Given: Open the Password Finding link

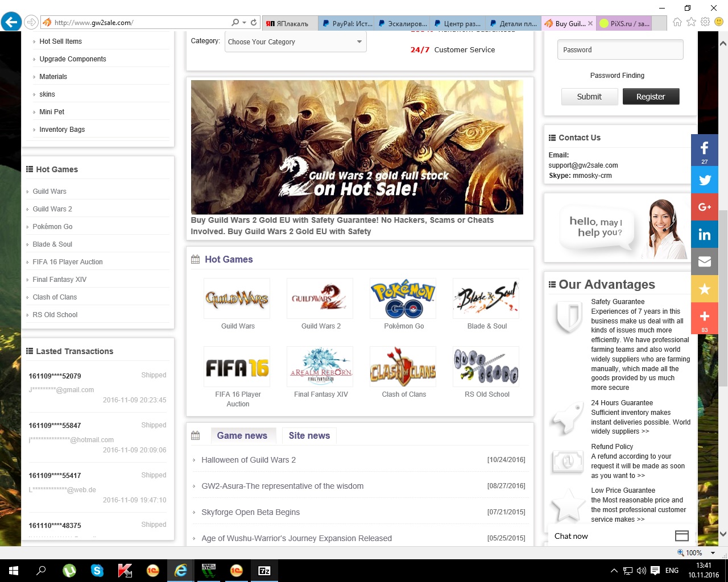Looking at the screenshot, I should pos(617,76).
